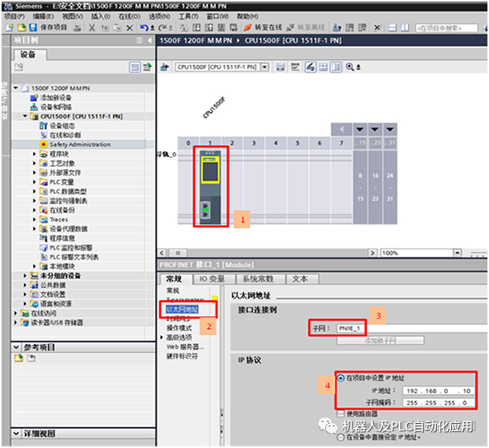This screenshot has height=448, width=489.
Task: Expand Traces folder
Action: (x=35, y=219)
